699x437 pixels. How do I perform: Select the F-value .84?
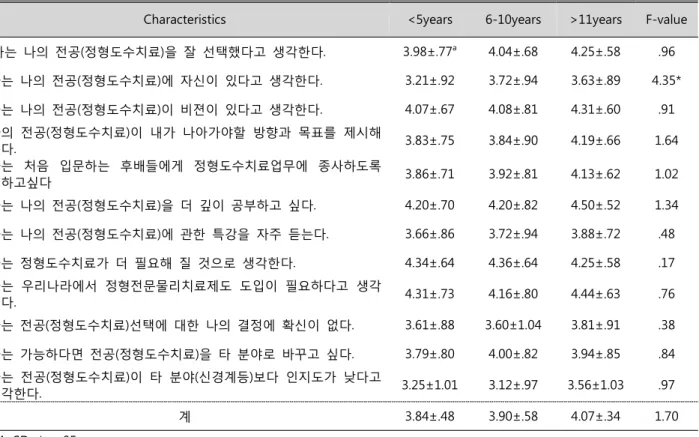(x=666, y=355)
